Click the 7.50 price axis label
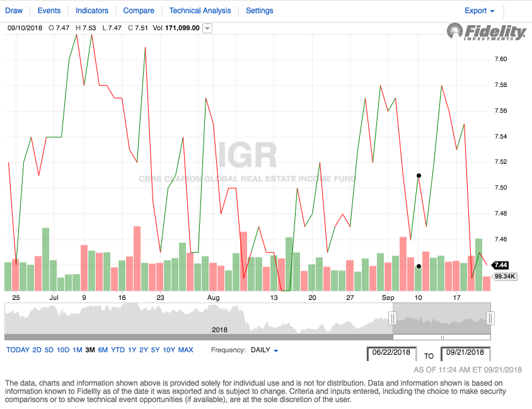Viewport: 532px width, 409px height. 500,188
